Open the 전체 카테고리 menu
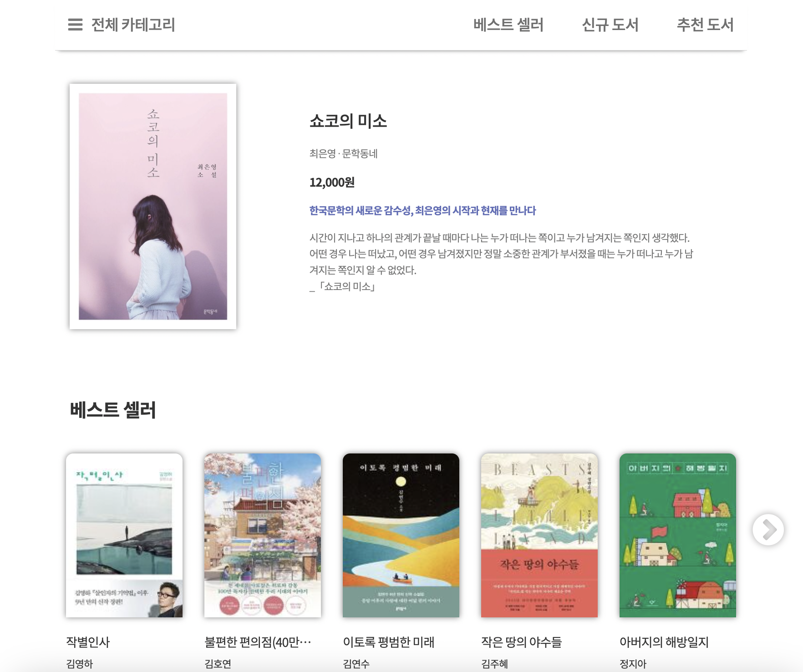Screen dimensions: 803x672 [x=133, y=25]
